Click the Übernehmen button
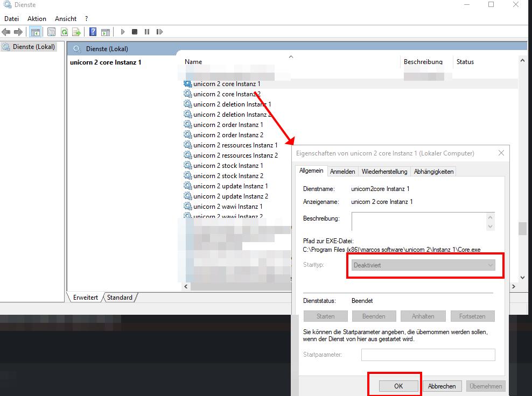Screen dimensions: 532x396 486,386
